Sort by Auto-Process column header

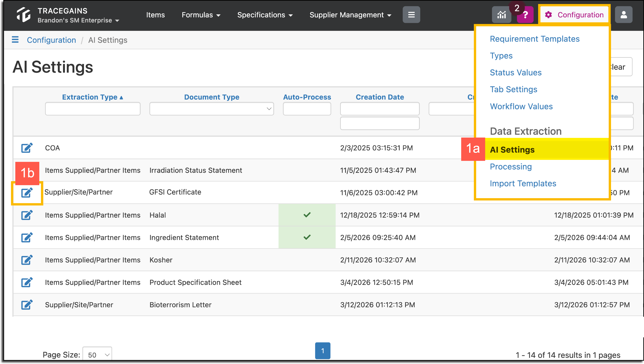(307, 97)
